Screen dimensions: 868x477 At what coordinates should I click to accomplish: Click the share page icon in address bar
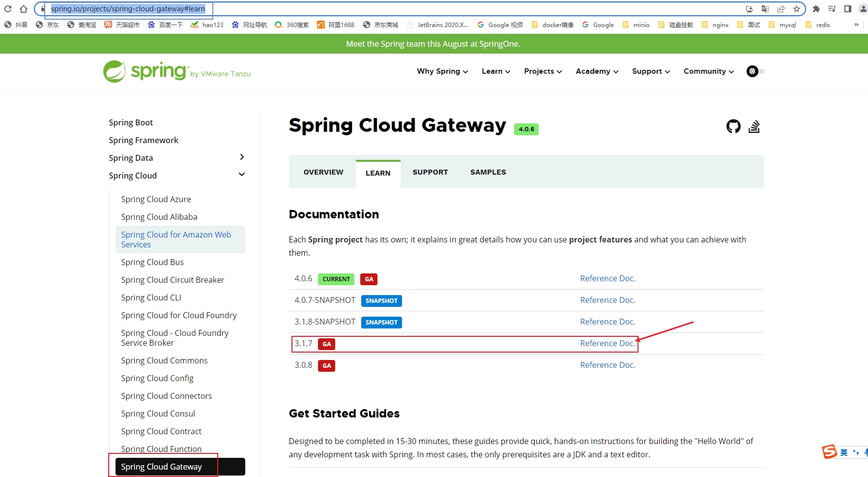pos(781,9)
